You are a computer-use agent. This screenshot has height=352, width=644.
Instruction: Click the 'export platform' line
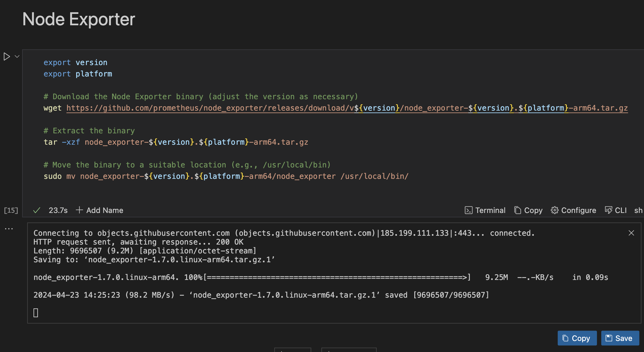pyautogui.click(x=78, y=74)
